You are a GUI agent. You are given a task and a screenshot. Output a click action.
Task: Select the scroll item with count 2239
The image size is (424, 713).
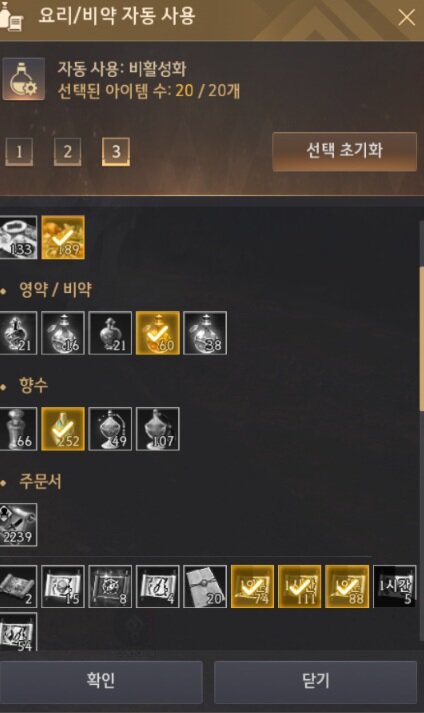pos(18,525)
